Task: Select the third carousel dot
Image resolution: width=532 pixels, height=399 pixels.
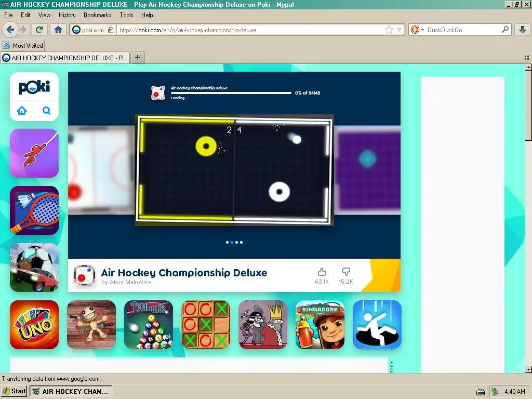Action: pyautogui.click(x=236, y=242)
